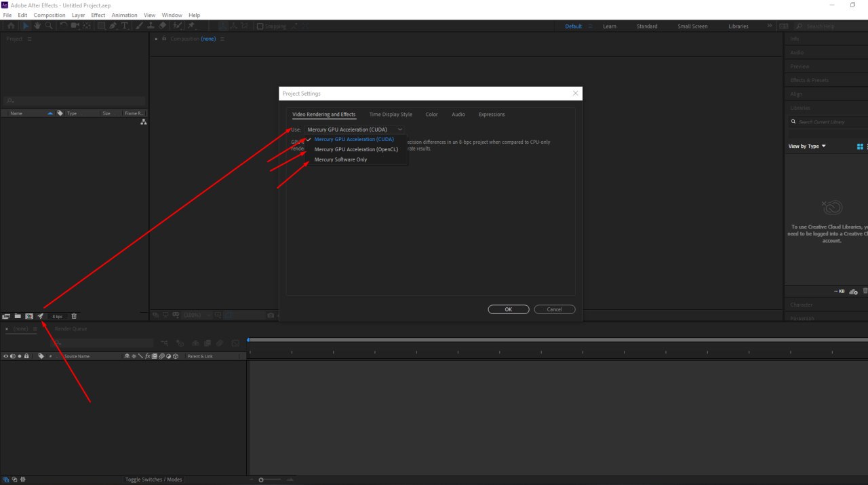The image size is (868, 485).
Task: Click the 8 bpc color depth button
Action: point(58,316)
